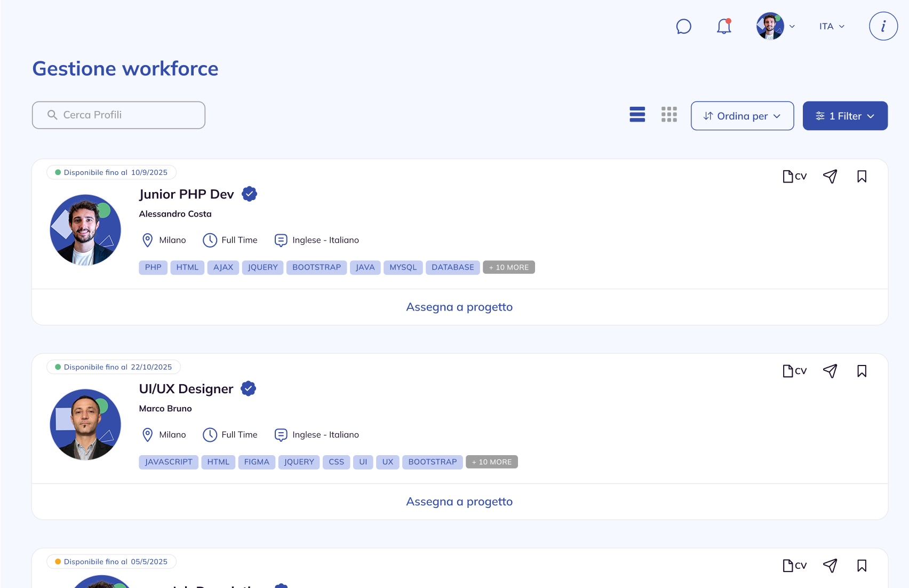Click Disponibile fino al 10/9/2025 badge
Screen dimensions: 909x588
(x=111, y=172)
